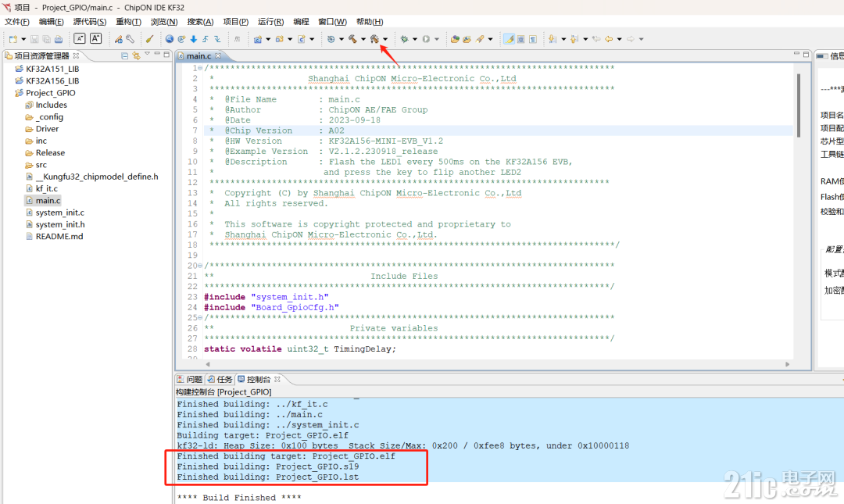The width and height of the screenshot is (844, 504).
Task: Open project explorer view menu triangle
Action: tap(147, 53)
